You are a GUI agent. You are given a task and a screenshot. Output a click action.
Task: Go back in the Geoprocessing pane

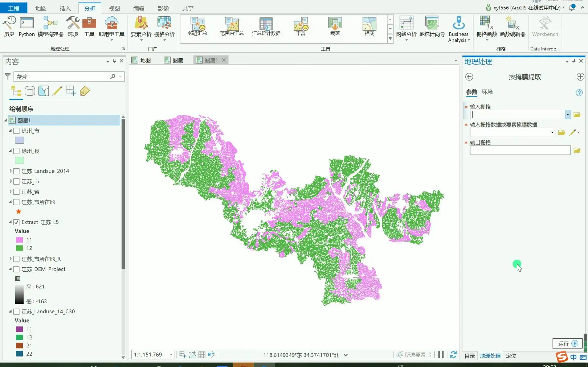[x=469, y=77]
